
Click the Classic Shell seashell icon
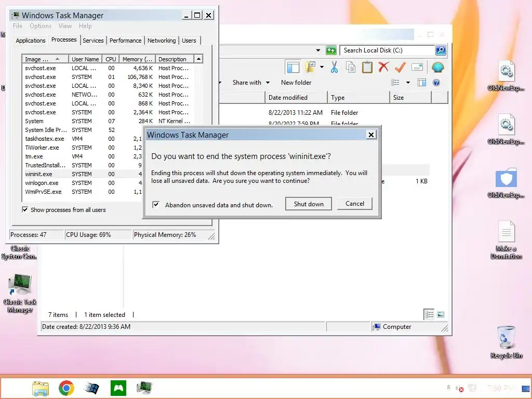coord(437,67)
